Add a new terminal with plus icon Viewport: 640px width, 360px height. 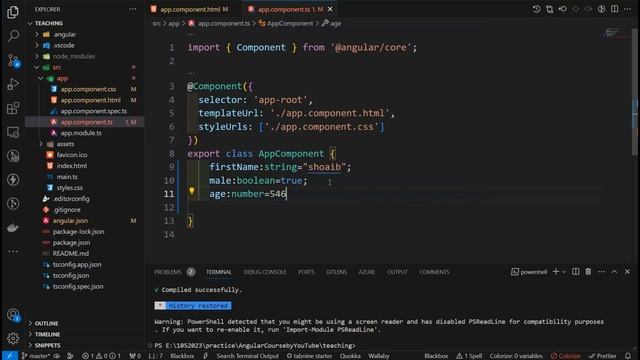(x=556, y=271)
